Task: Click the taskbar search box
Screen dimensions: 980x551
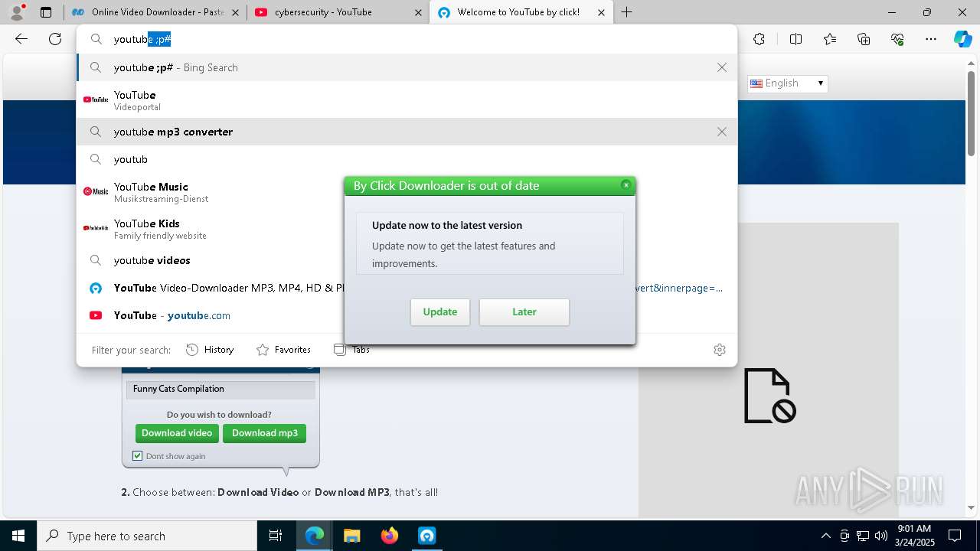Action: pyautogui.click(x=147, y=536)
